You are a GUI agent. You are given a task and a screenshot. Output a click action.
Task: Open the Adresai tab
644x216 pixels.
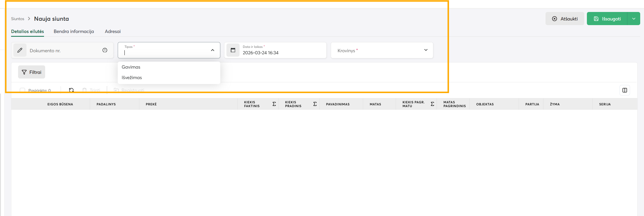point(113,32)
